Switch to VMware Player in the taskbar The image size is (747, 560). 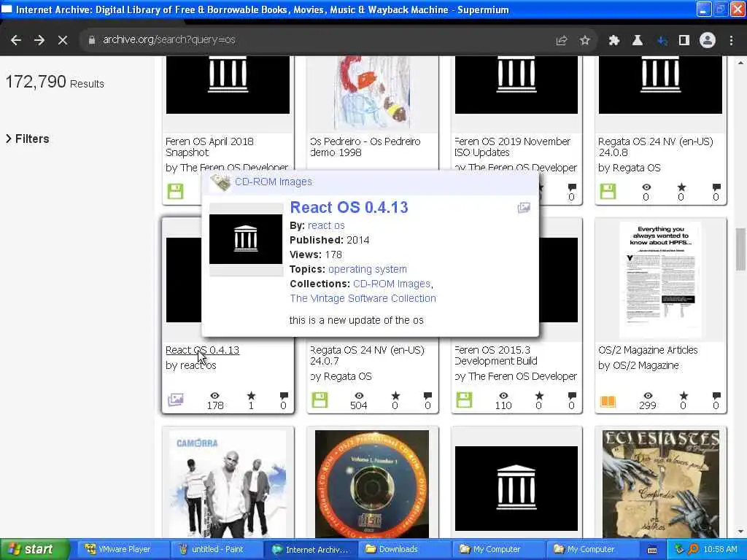coord(122,550)
